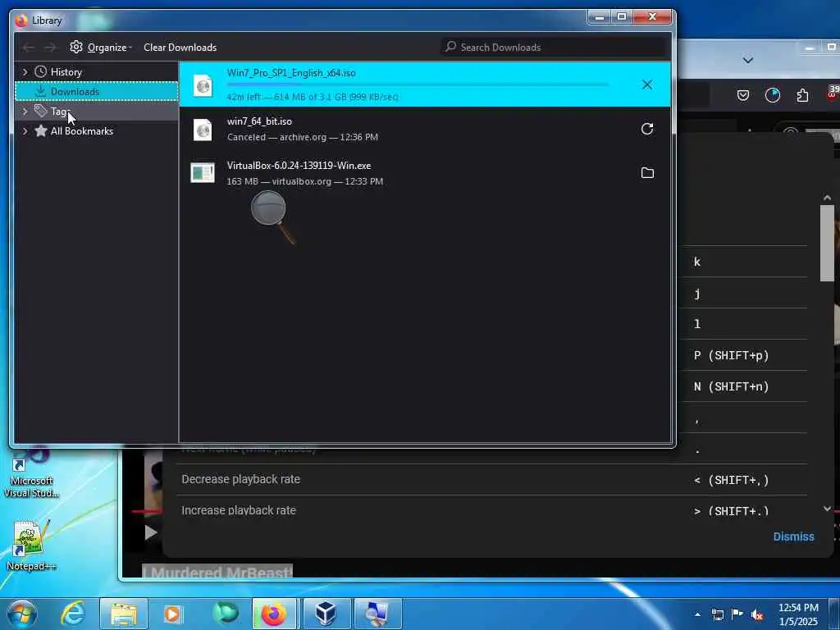Switch to Firefox via the taskbar
This screenshot has width=840, height=630.
(x=274, y=614)
